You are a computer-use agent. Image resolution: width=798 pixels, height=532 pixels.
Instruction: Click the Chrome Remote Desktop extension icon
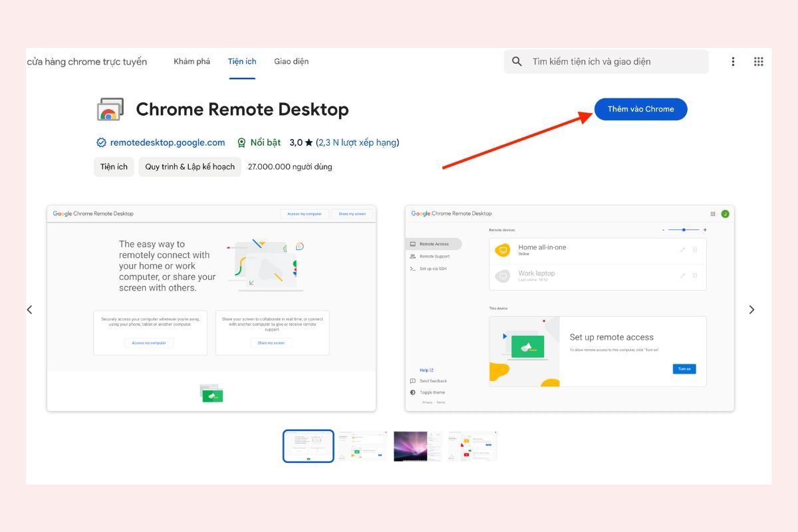(110, 109)
